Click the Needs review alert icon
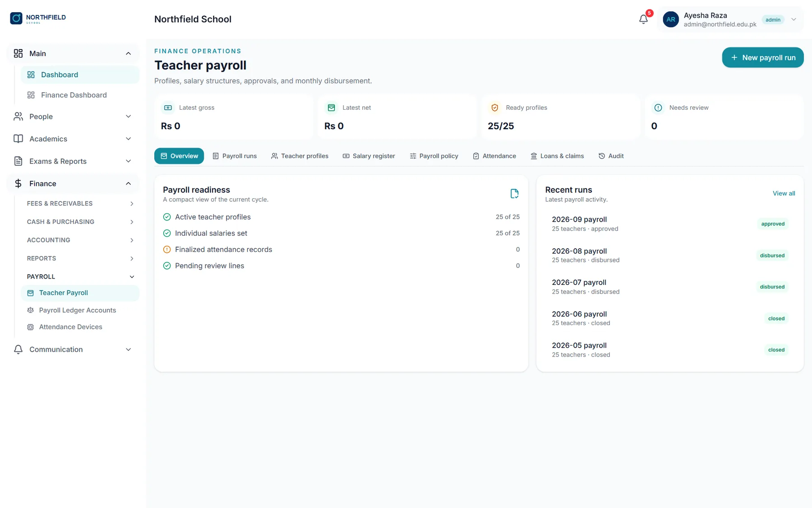 pos(658,107)
